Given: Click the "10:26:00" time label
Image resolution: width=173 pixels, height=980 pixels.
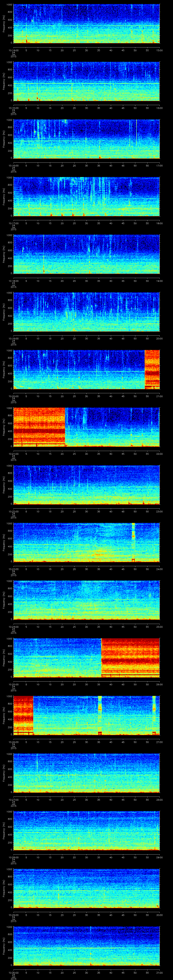Looking at the screenshot, I should tap(13, 742).
